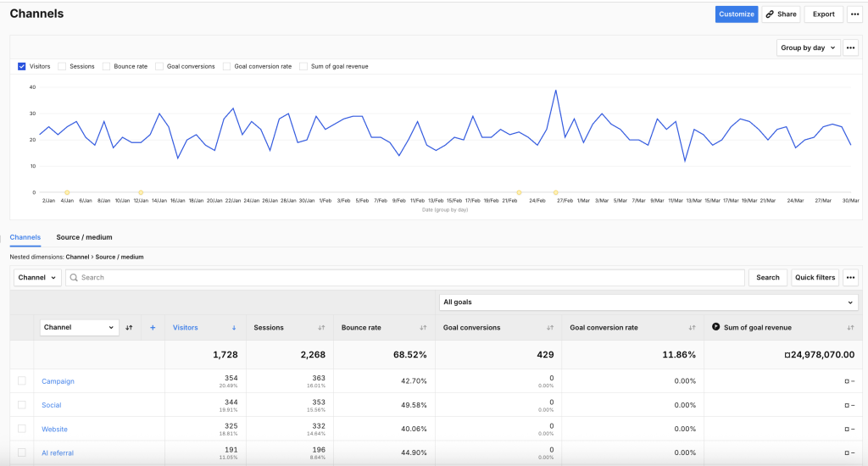This screenshot has width=868, height=466.
Task: Open the table options menu beside Quick filters
Action: [850, 277]
